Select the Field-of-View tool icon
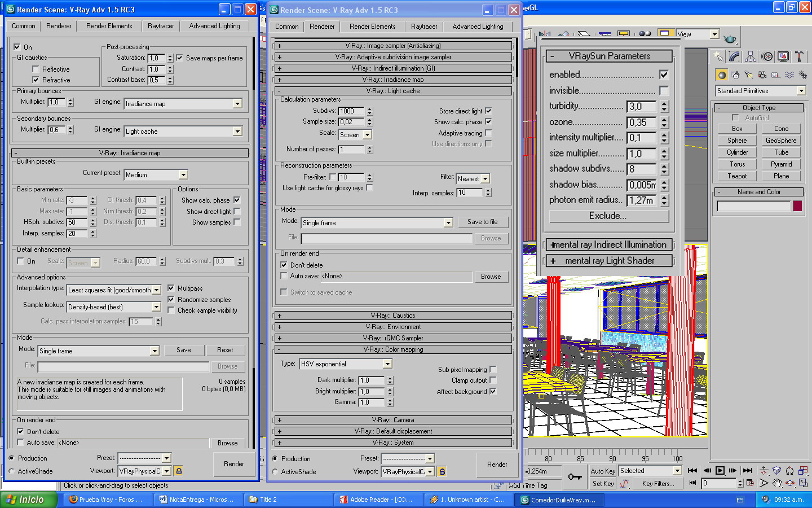This screenshot has width=812, height=508. [x=764, y=483]
